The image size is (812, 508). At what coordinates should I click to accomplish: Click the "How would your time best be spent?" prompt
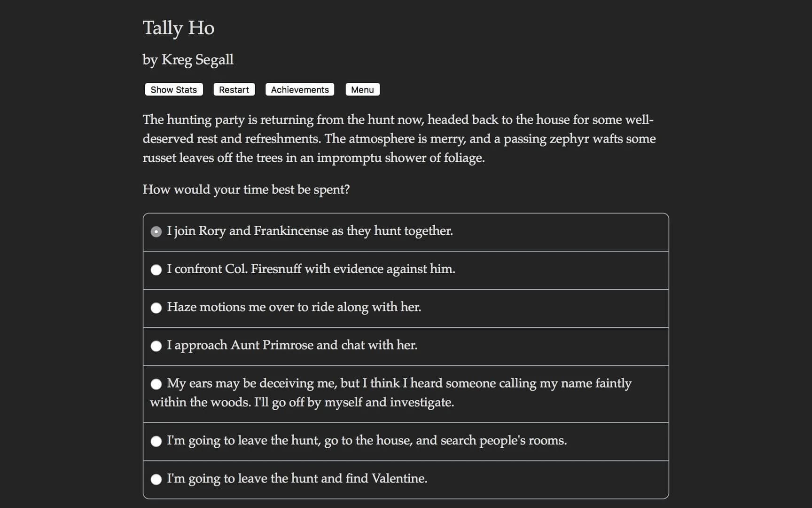point(246,189)
